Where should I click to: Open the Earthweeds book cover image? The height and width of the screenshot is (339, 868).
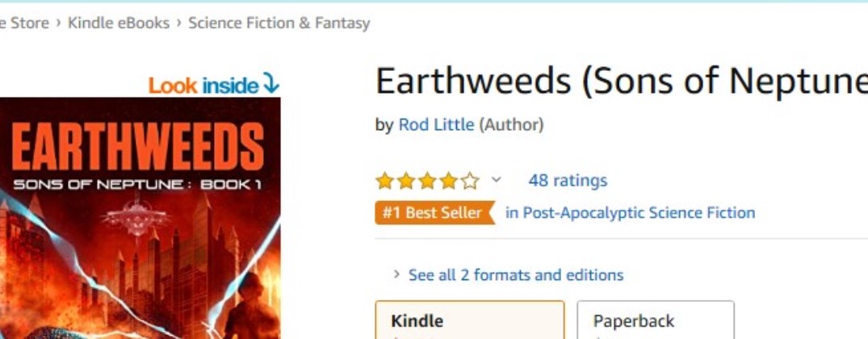pos(140,218)
